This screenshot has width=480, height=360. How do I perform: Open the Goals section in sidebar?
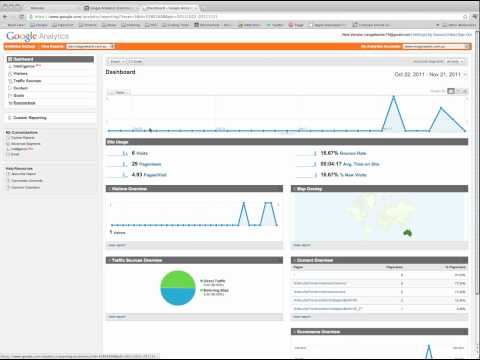[x=19, y=96]
